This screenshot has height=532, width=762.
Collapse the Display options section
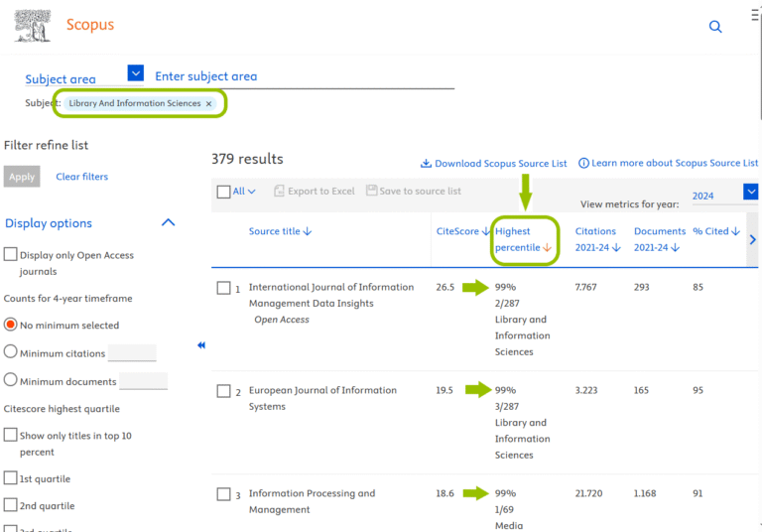tap(168, 223)
